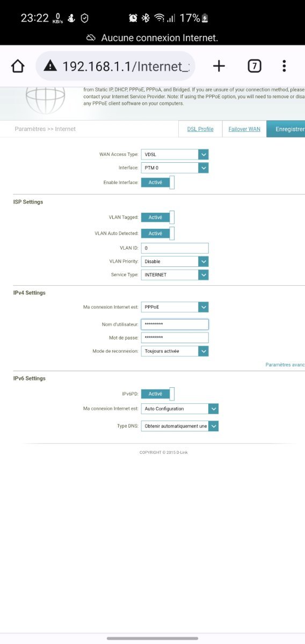The height and width of the screenshot is (644, 305).
Task: Open the Paramètres avancés link
Action: tap(285, 365)
